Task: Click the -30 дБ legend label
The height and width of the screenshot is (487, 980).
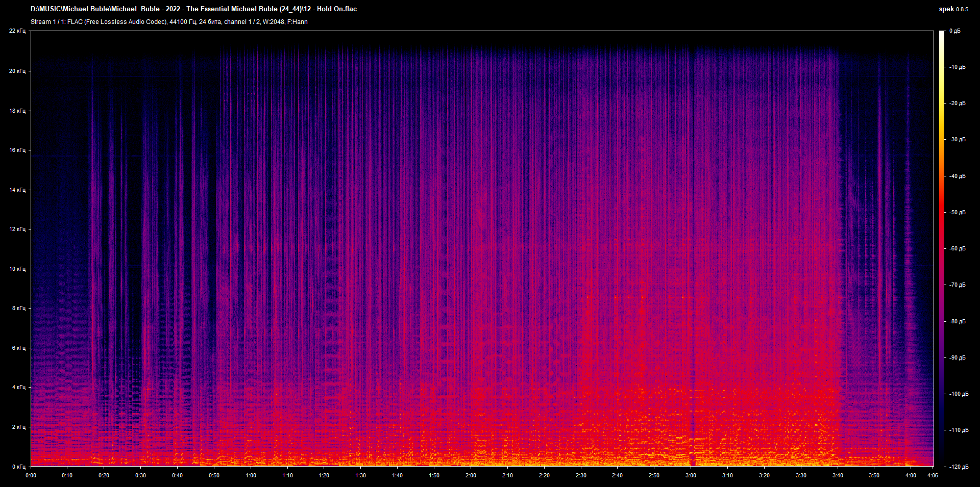Action: coord(957,140)
